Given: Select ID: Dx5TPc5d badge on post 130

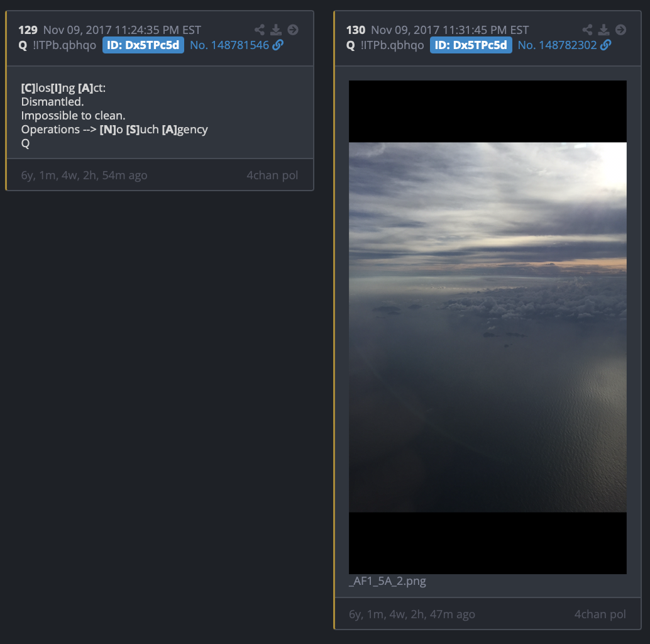Looking at the screenshot, I should point(471,45).
